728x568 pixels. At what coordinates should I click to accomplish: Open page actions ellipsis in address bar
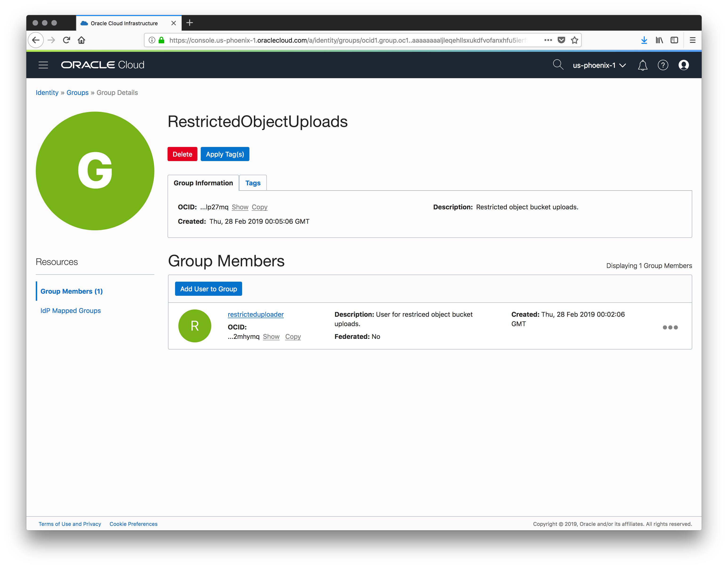tap(548, 40)
